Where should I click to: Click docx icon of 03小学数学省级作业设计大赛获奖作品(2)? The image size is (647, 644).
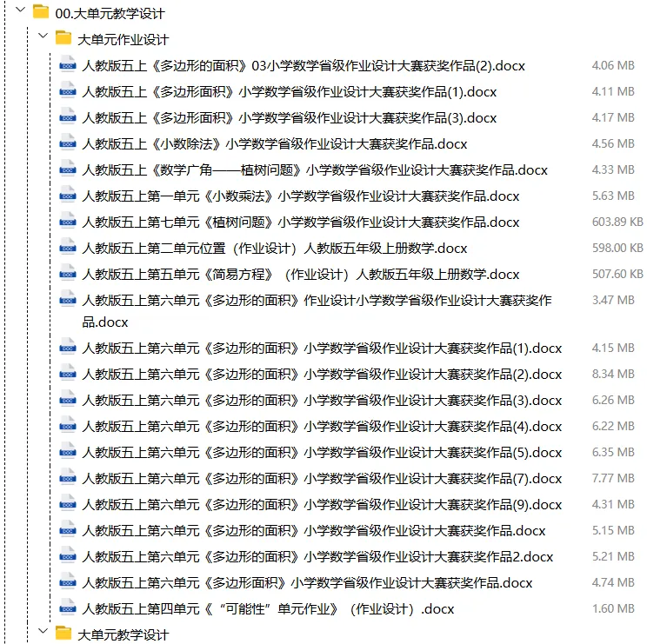(68, 64)
